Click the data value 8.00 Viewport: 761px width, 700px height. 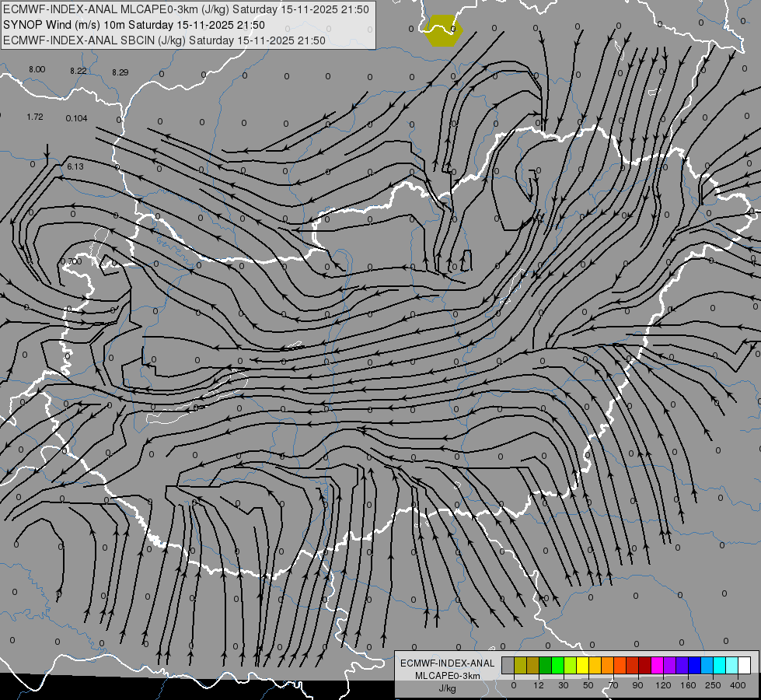(x=37, y=69)
